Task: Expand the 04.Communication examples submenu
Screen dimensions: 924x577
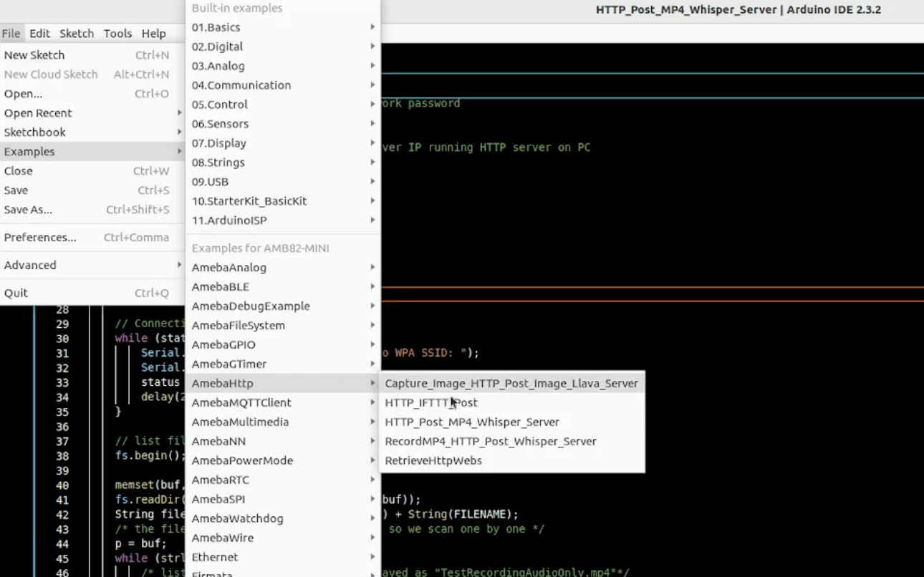Action: point(241,85)
